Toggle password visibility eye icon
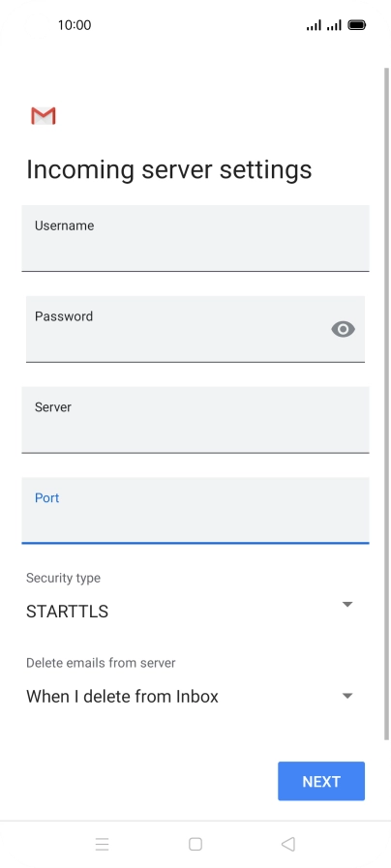 [343, 329]
